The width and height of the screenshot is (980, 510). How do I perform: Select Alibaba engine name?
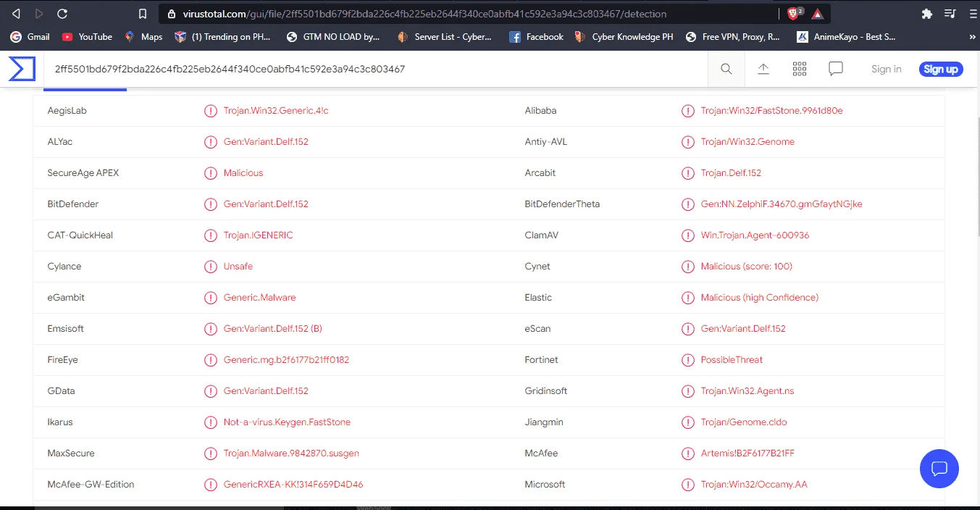(540, 111)
